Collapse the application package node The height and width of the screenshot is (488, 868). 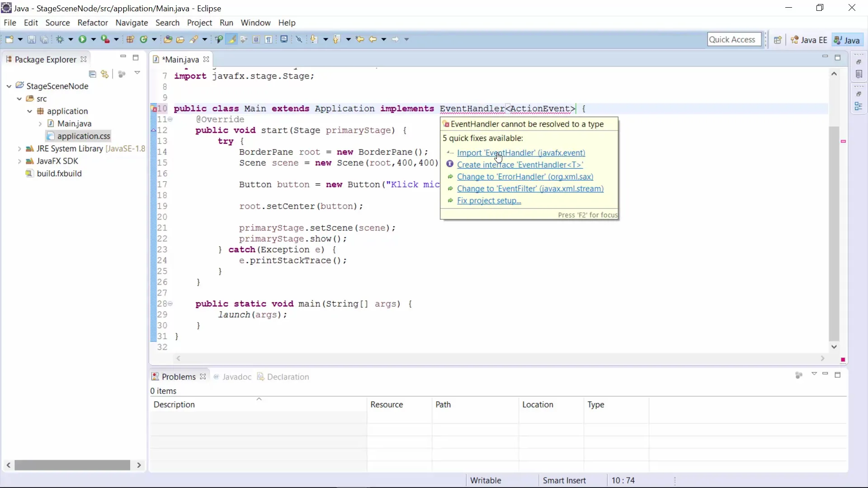tap(29, 111)
